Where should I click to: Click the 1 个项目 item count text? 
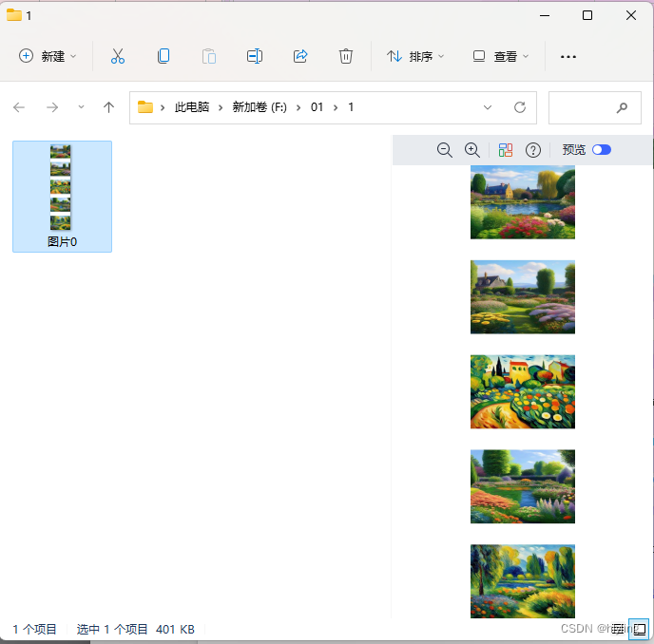tap(34, 629)
